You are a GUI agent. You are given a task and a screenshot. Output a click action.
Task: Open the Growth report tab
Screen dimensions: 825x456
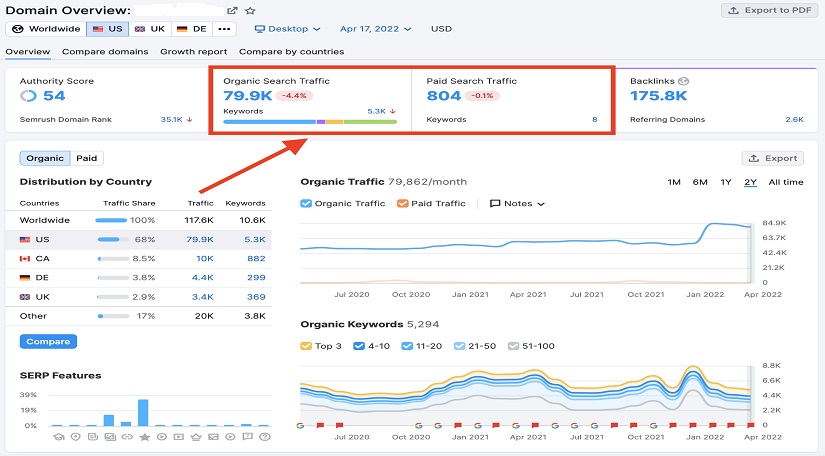194,52
